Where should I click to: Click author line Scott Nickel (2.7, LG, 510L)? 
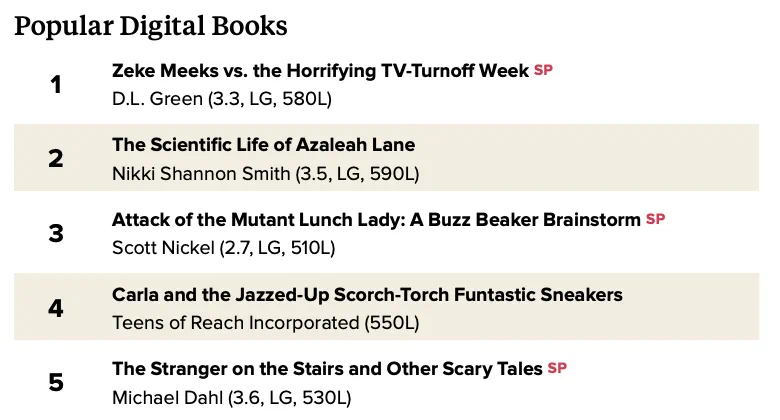[223, 248]
